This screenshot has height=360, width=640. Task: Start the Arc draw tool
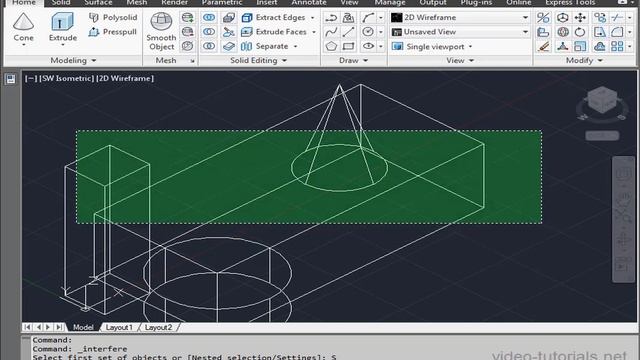tap(368, 18)
